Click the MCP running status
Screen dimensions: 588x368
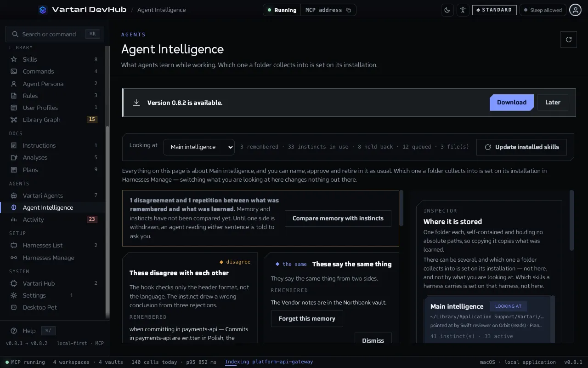pyautogui.click(x=25, y=362)
